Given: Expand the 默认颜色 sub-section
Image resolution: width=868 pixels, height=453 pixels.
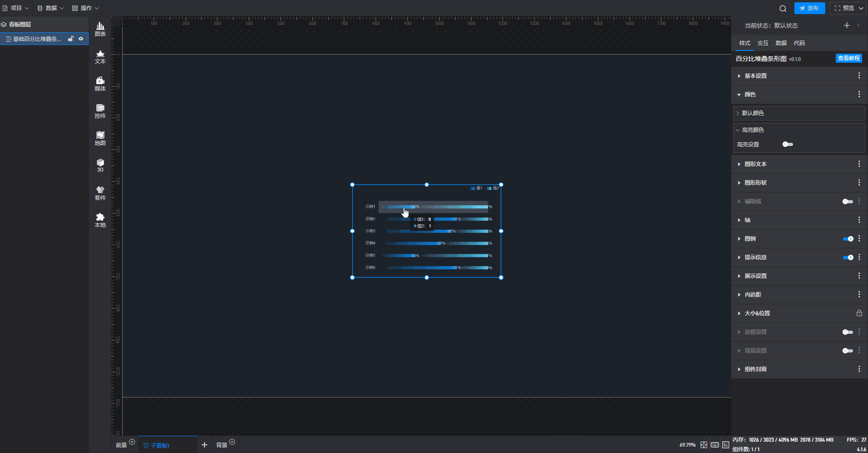Looking at the screenshot, I should [753, 113].
